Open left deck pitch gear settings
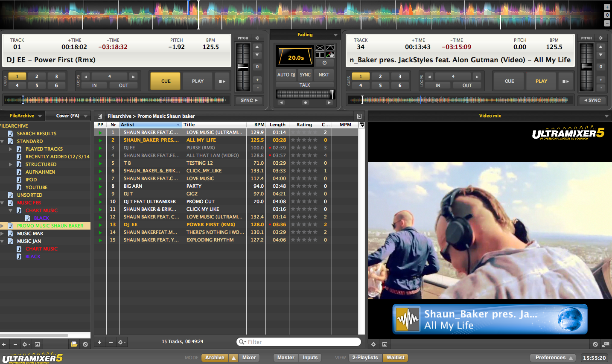This screenshot has height=364, width=612. [x=257, y=38]
